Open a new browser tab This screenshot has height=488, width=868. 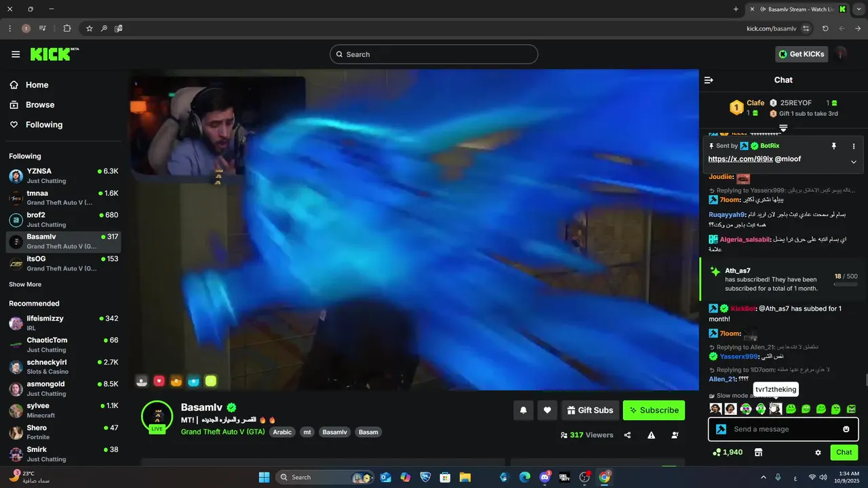pos(736,9)
